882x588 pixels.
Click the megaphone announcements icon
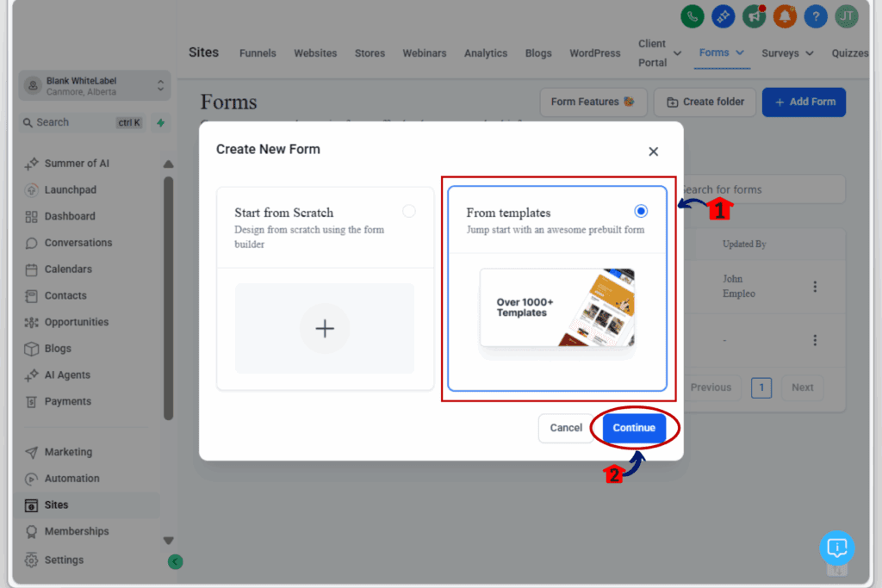755,15
